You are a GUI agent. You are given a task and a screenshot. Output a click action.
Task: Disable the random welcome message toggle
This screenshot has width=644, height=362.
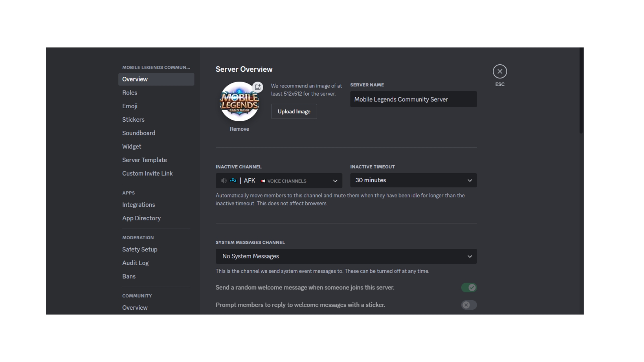click(469, 288)
